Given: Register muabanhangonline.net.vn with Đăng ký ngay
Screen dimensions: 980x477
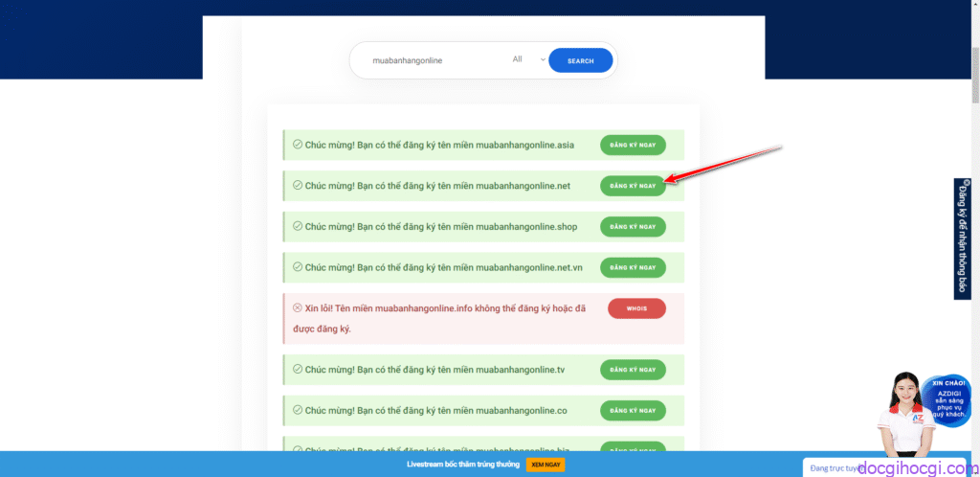Looking at the screenshot, I should click(634, 267).
